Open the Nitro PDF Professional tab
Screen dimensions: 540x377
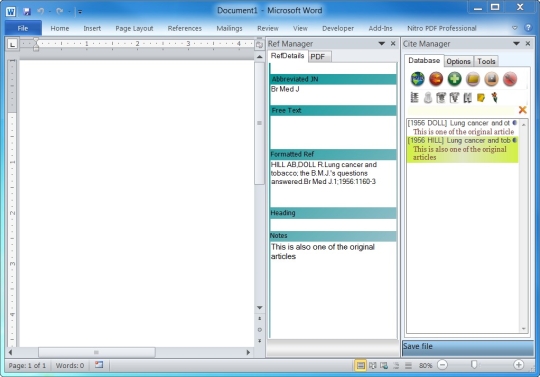click(x=442, y=28)
